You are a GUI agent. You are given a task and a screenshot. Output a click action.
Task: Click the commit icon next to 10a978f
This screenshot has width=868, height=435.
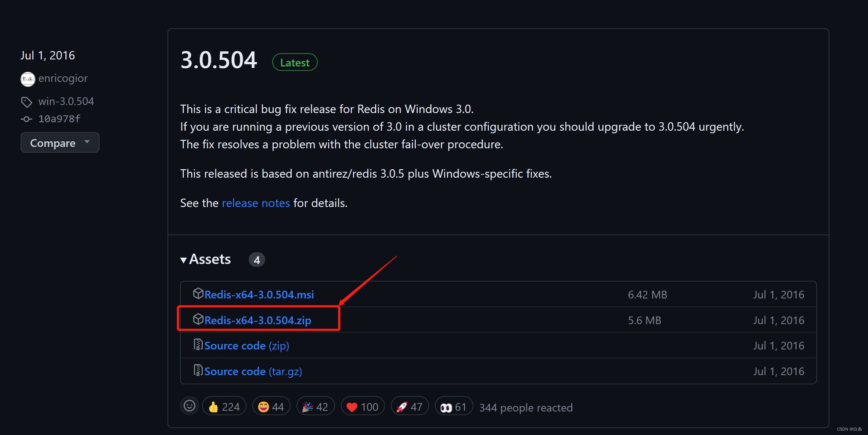pyautogui.click(x=26, y=119)
